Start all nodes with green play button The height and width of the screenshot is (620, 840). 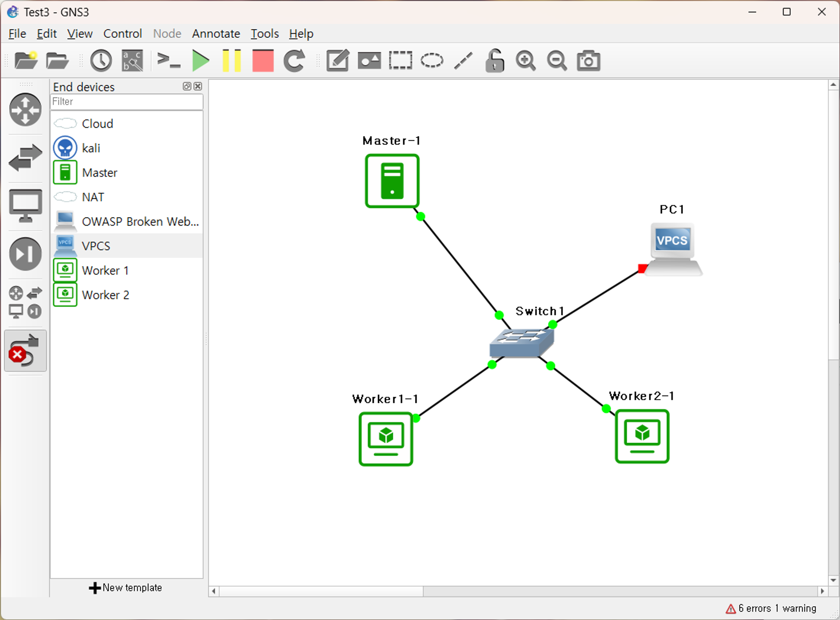[200, 60]
